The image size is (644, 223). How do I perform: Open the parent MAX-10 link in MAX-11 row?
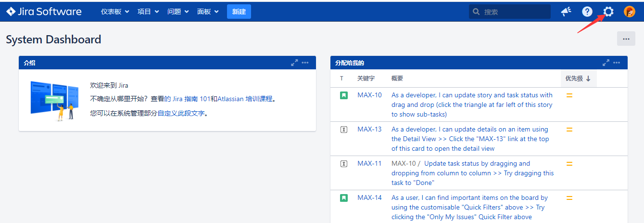404,164
